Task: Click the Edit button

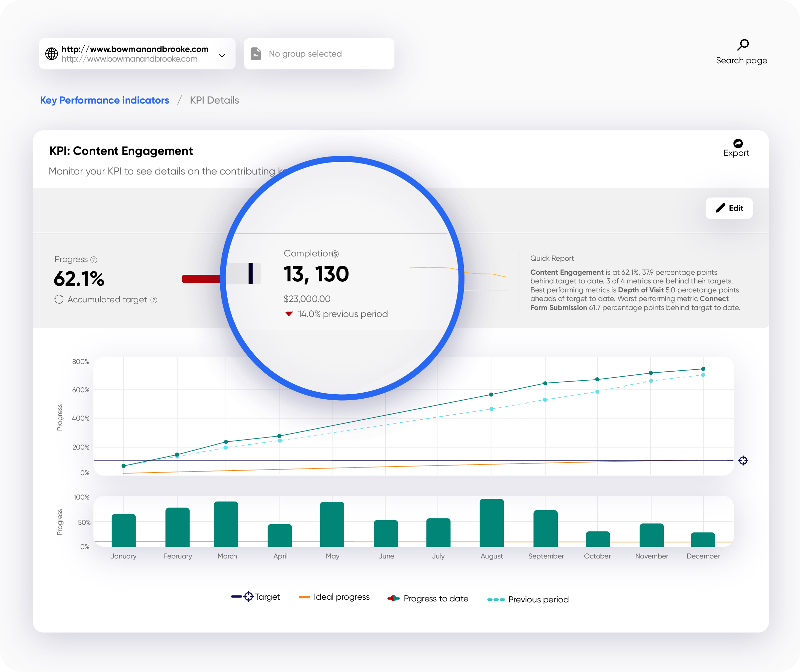Action: click(x=729, y=208)
